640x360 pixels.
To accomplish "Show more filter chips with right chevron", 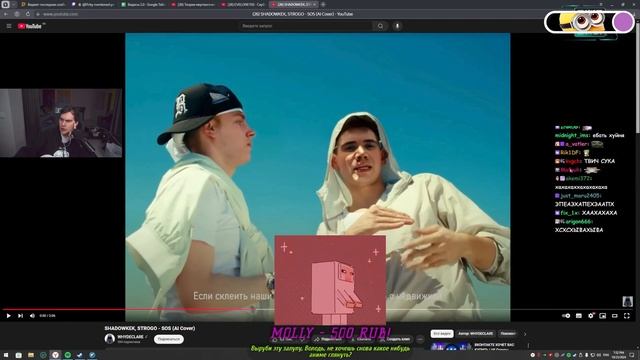I will tap(525, 333).
